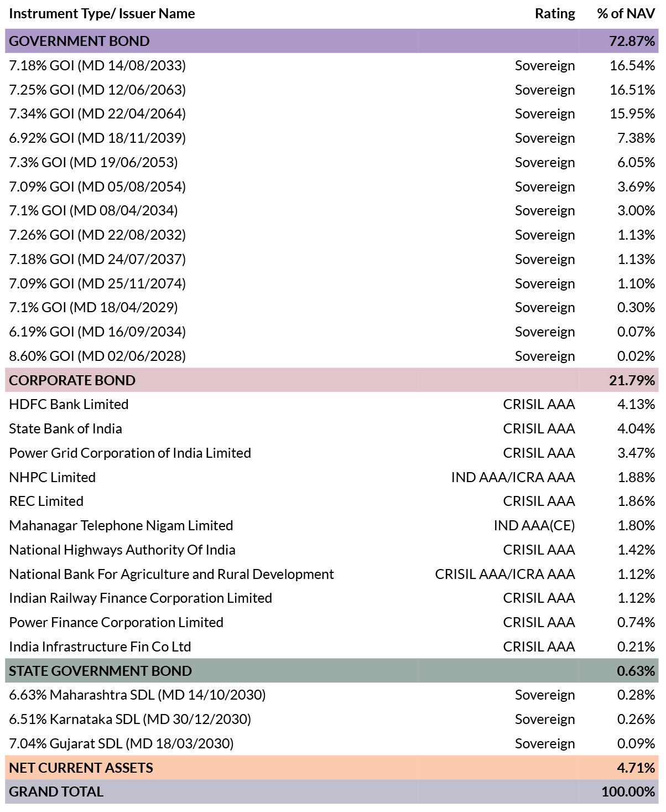Click the State Bank of India row

(x=332, y=428)
